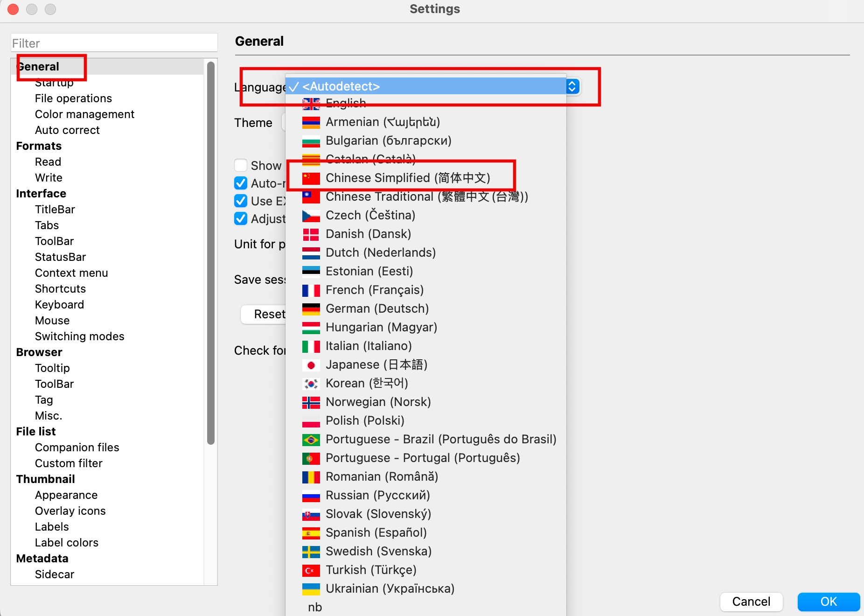Click the Filter search field

coord(114,43)
